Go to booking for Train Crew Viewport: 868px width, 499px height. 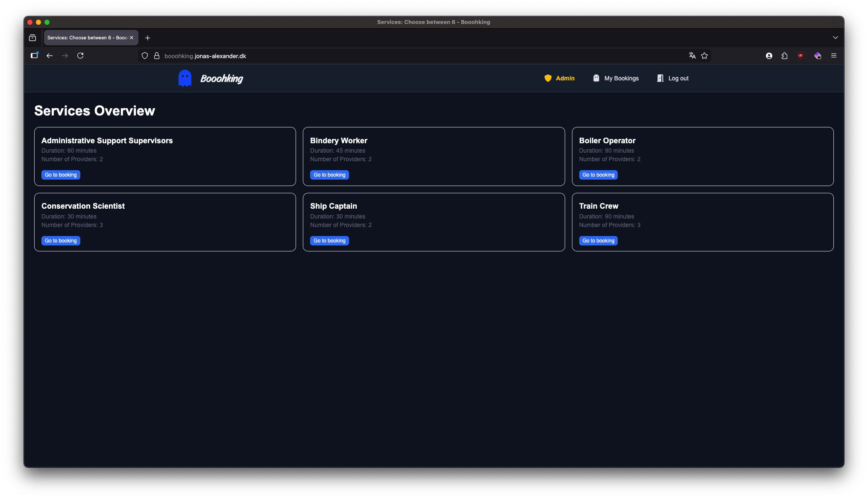tap(598, 241)
